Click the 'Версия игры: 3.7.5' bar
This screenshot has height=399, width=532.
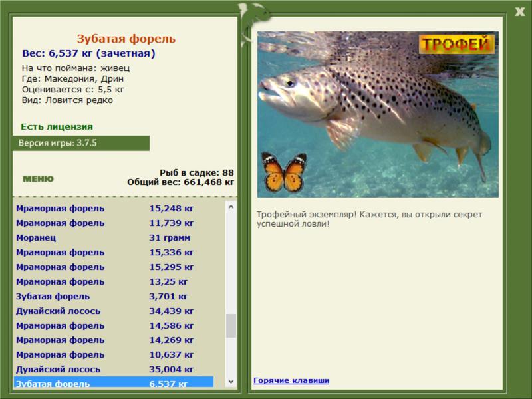81,143
